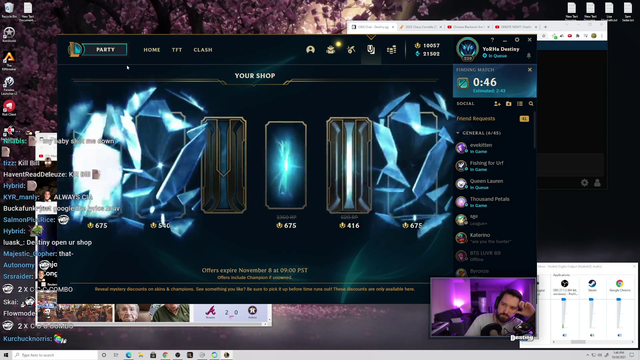The image size is (640, 360).
Task: Open Microsoft Edge from the taskbar
Action: 129,355
